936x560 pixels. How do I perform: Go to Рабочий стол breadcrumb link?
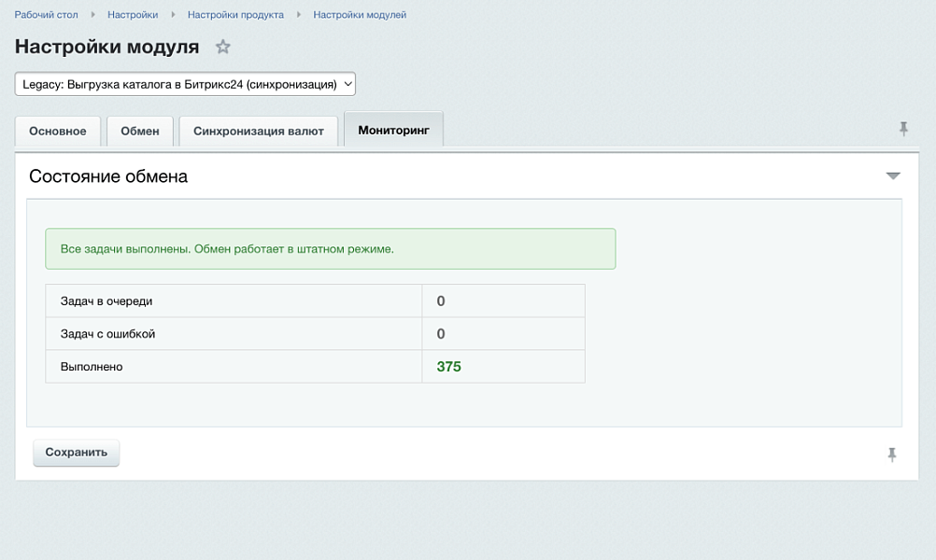46,15
